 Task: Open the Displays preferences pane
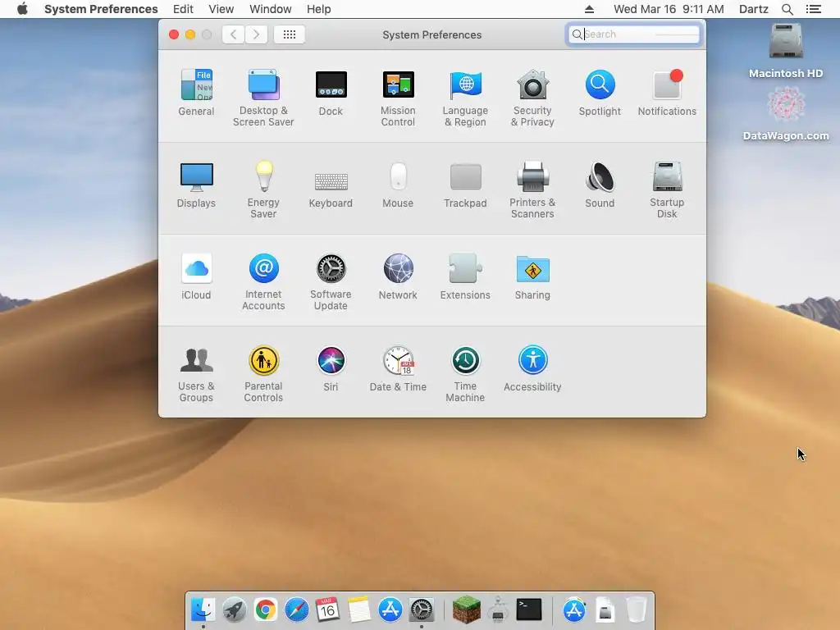[196, 185]
